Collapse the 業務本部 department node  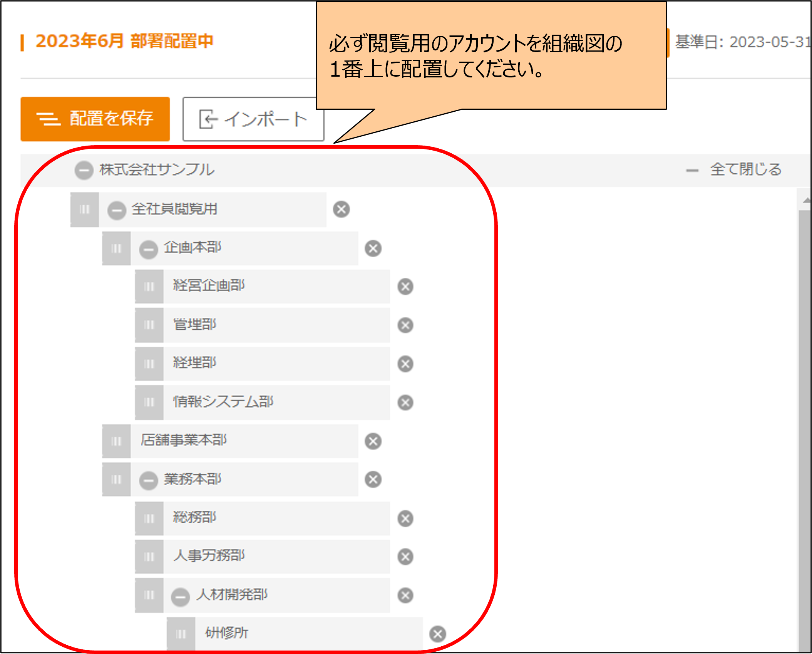[x=149, y=481]
